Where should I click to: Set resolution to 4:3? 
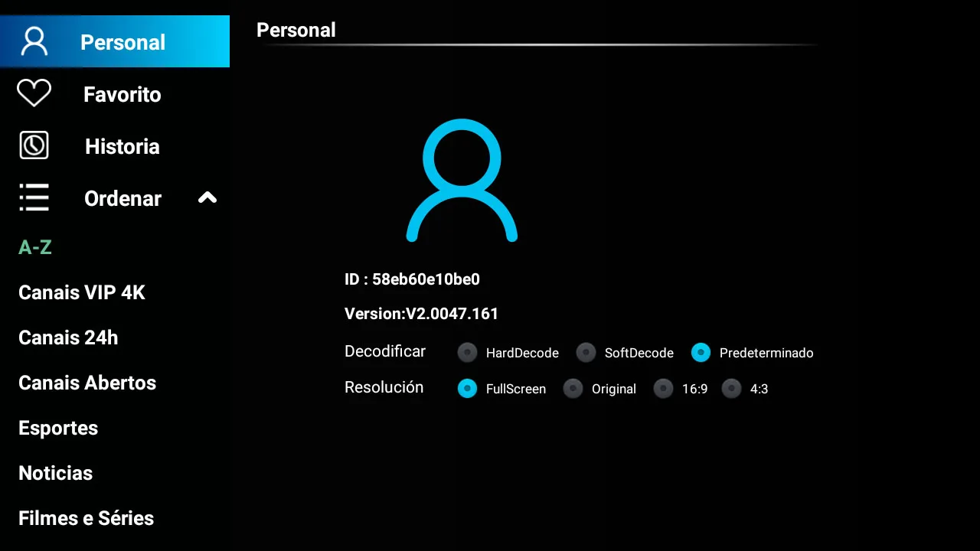(x=745, y=388)
